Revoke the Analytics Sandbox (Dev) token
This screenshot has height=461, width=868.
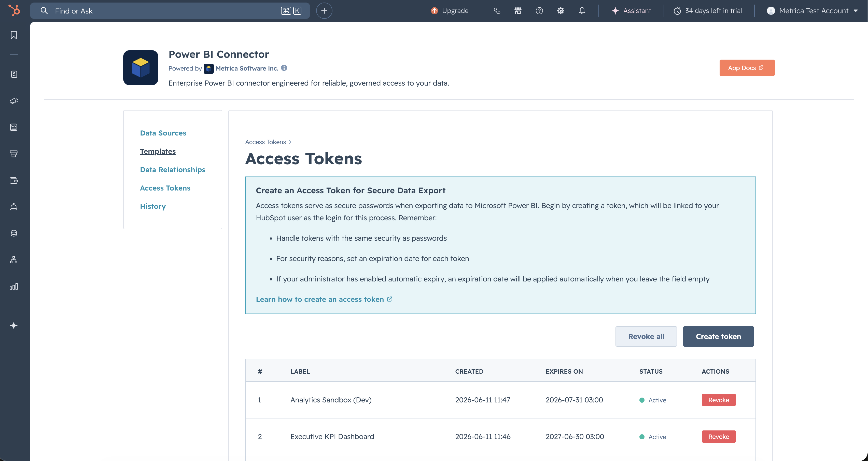(719, 400)
